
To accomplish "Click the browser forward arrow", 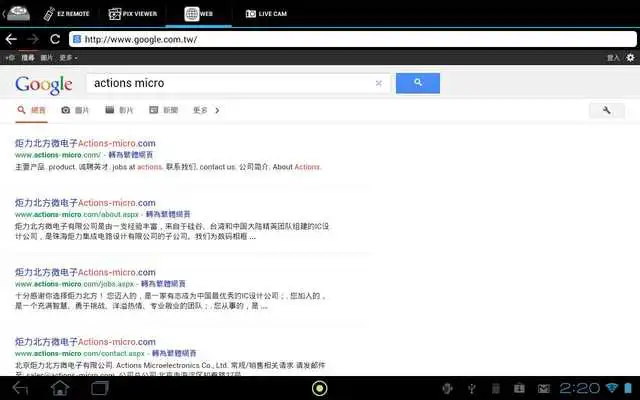I will tap(33, 39).
